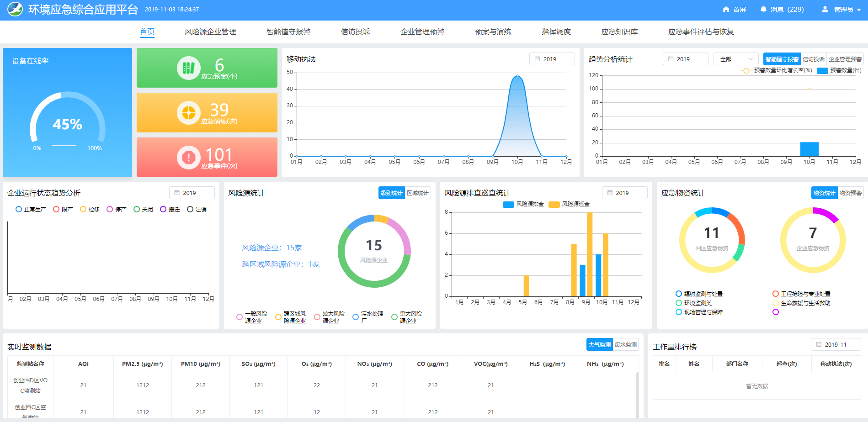Open the 全部 dropdown in trend analysis
Image resolution: width=868 pixels, height=422 pixels.
point(736,59)
